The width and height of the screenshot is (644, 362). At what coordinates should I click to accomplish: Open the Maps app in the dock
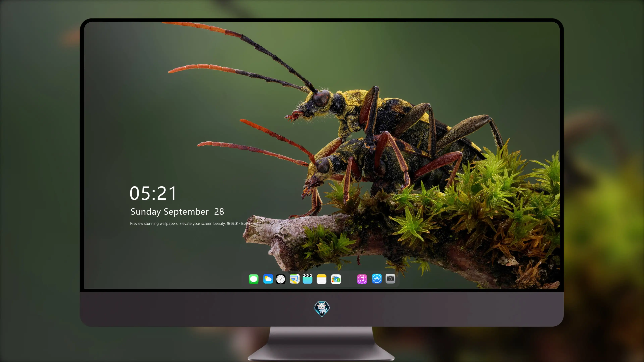(294, 279)
